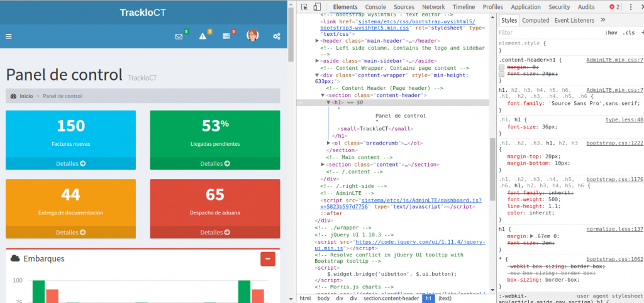Click the TrackloCT logo header
Screen dimensions: 644x303
click(143, 13)
